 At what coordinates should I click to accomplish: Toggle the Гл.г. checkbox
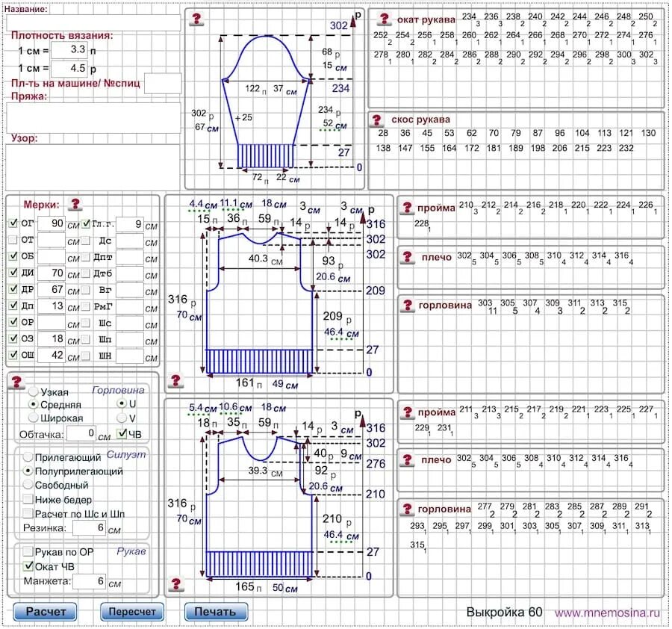[86, 223]
